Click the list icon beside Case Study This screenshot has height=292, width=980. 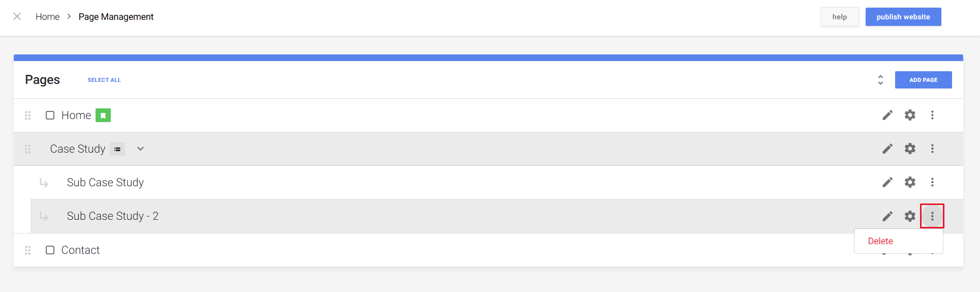[x=117, y=149]
